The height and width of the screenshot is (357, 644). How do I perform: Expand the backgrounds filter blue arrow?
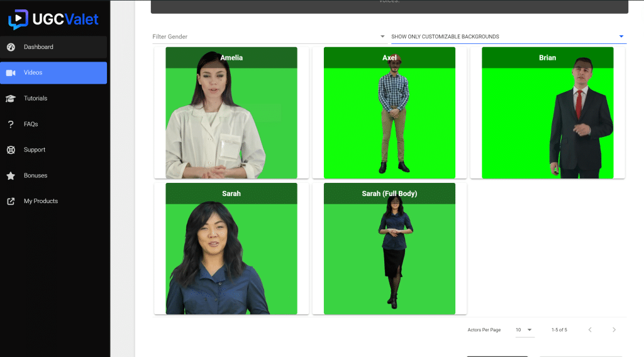click(621, 36)
